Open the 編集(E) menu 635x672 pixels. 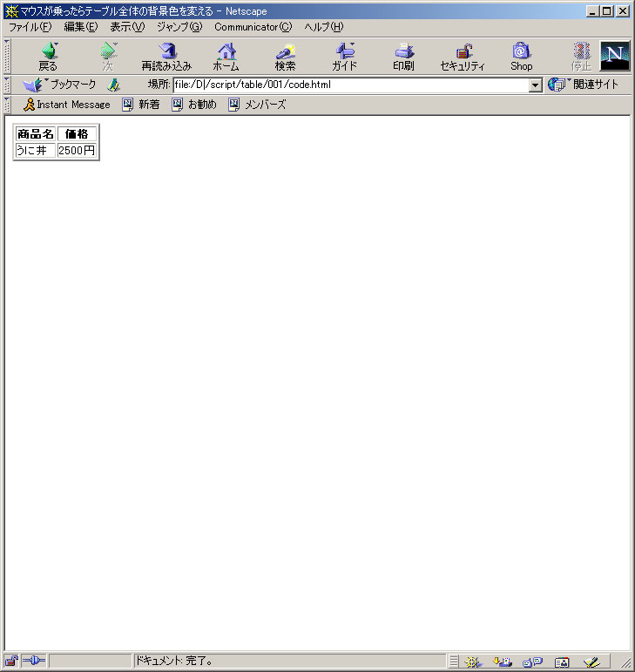tap(80, 27)
